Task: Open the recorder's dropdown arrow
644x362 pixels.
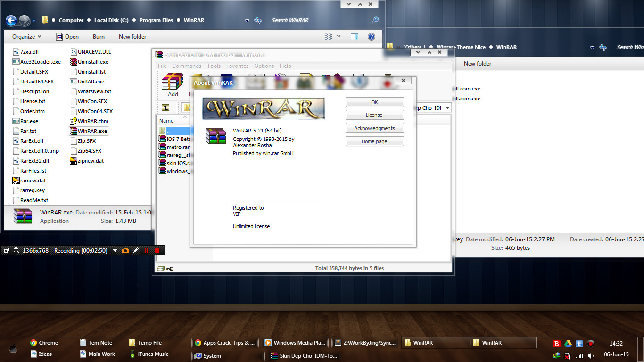Action: pos(115,251)
